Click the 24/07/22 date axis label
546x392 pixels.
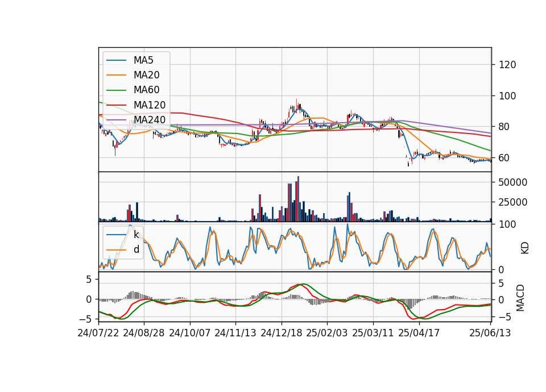[x=98, y=333]
